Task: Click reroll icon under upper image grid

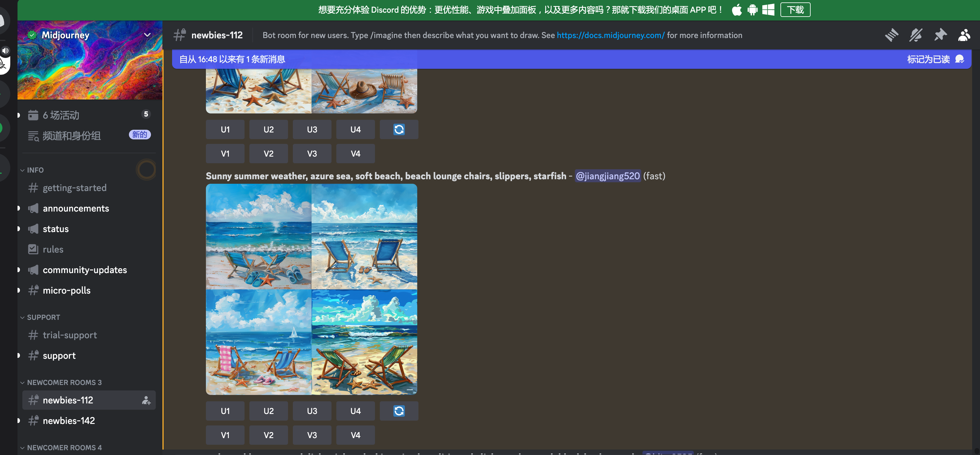Action: [399, 130]
